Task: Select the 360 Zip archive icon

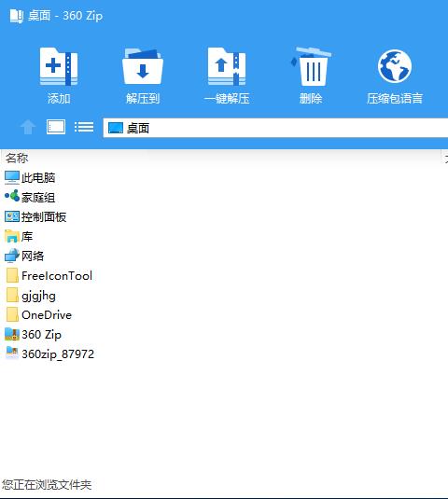Action: (x=12, y=334)
